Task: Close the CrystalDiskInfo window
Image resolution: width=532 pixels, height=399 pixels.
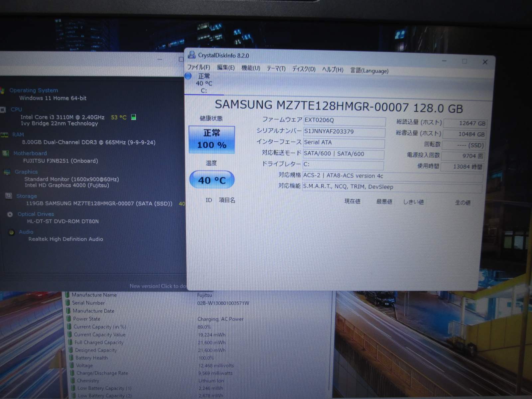Action: coord(485,62)
